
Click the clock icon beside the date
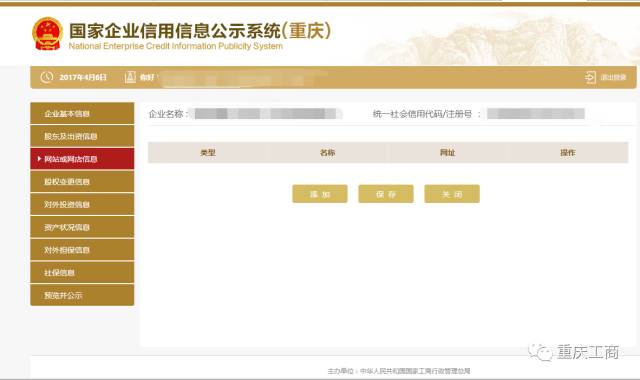point(47,77)
